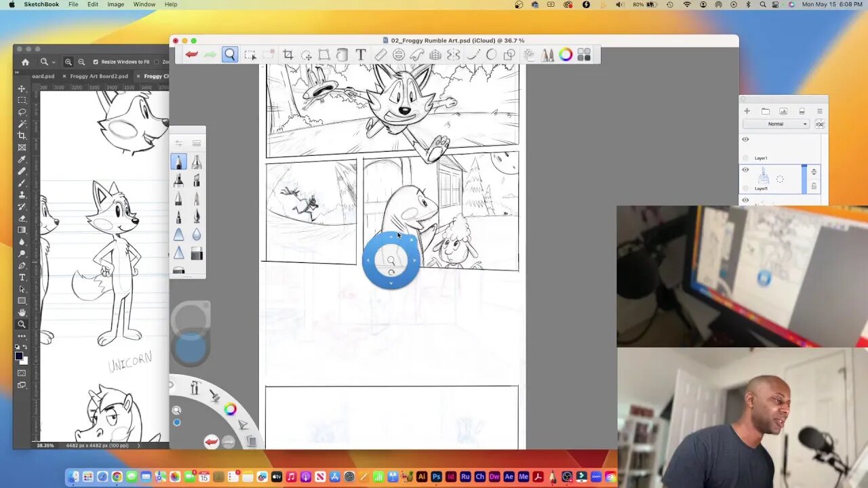Open the Color Puck swatches grid icon
The image size is (868, 488).
pyautogui.click(x=584, y=55)
